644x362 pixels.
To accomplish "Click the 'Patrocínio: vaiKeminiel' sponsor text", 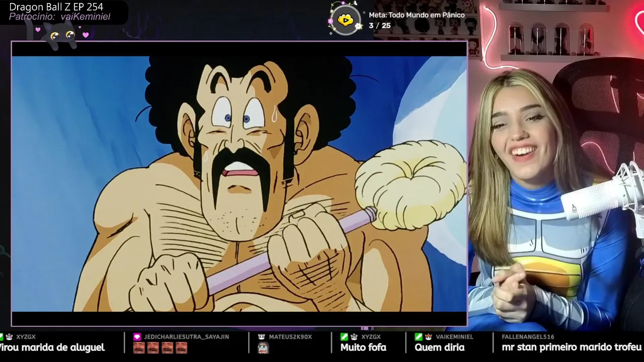I will [x=59, y=17].
